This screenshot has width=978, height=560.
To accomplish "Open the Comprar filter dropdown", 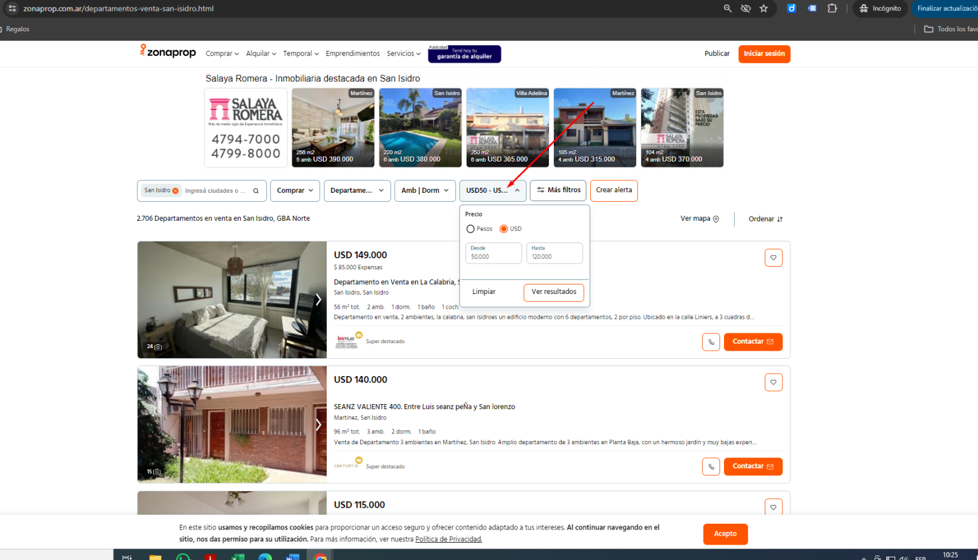I will [295, 190].
